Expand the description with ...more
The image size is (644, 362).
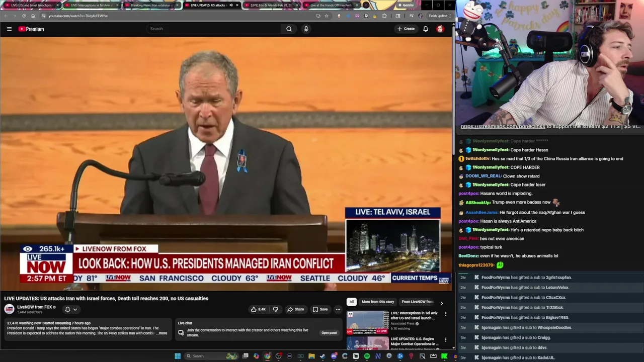coord(162,333)
